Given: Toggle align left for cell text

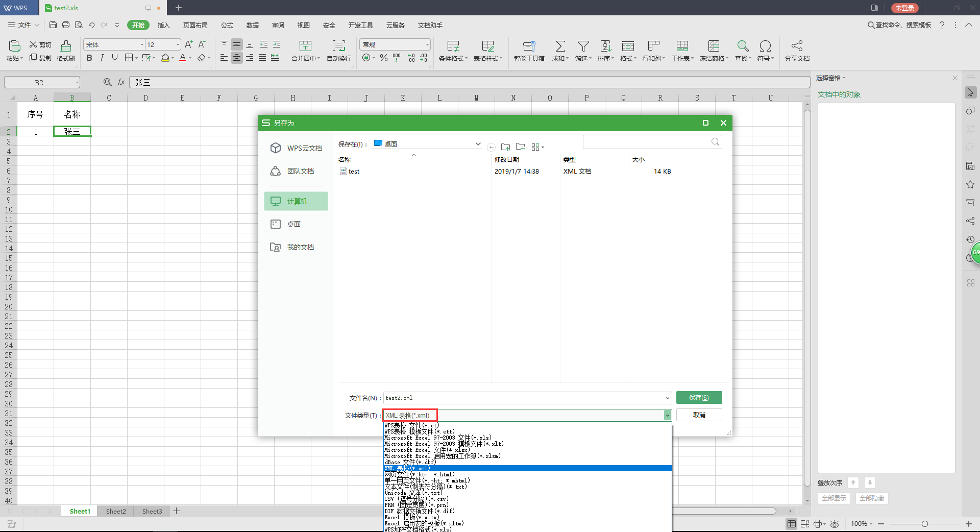Looking at the screenshot, I should 224,58.
